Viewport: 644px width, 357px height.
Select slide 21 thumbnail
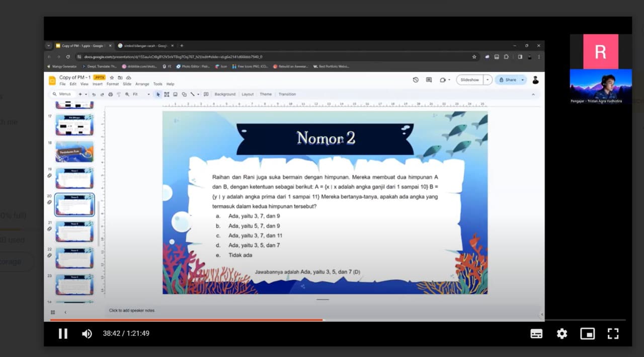pos(74,231)
